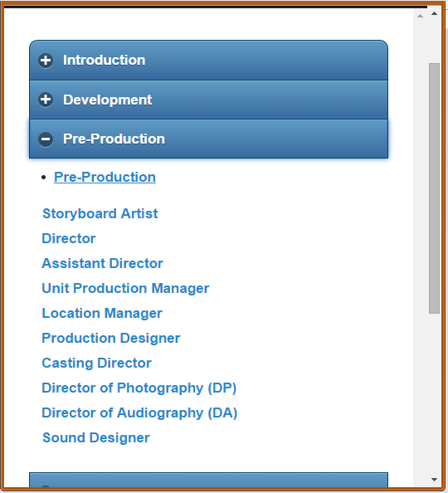Open Director of Photography (DP)

coord(139,388)
